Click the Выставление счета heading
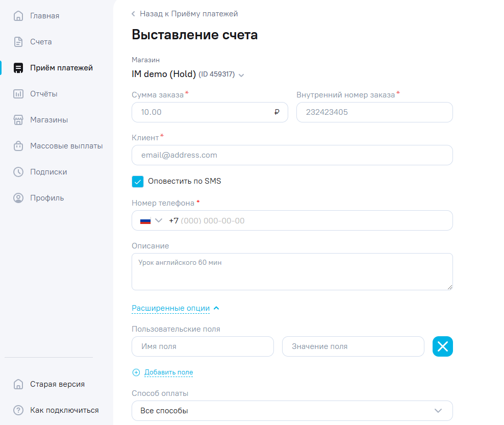The height and width of the screenshot is (425, 504). [194, 35]
